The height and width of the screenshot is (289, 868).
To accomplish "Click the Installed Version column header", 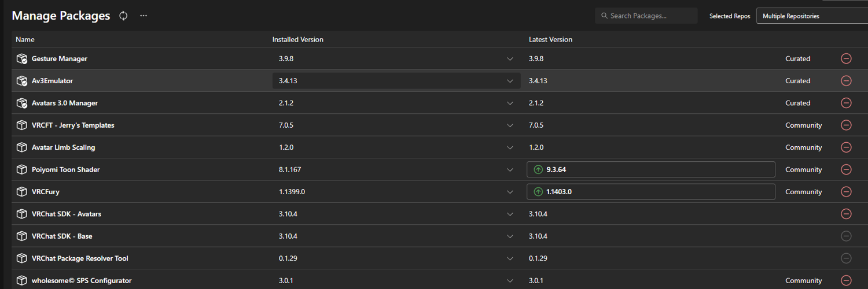I will pos(298,39).
